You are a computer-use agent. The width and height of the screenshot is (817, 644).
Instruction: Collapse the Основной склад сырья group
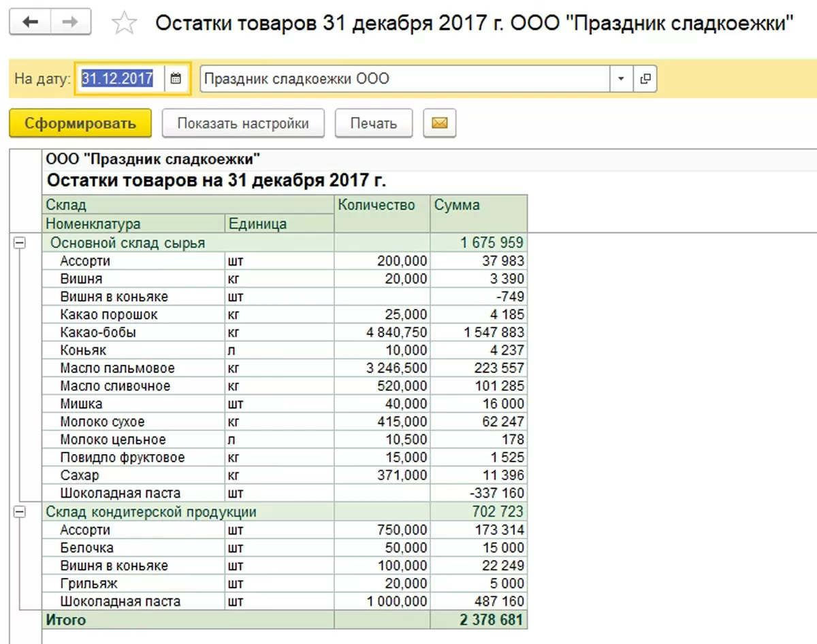pyautogui.click(x=19, y=243)
